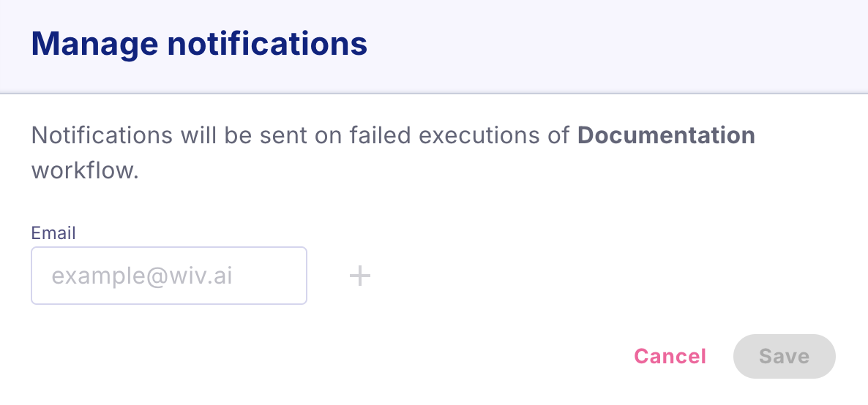Click the example@wiv.ai placeholder text
The image size is (868, 405).
(x=142, y=276)
